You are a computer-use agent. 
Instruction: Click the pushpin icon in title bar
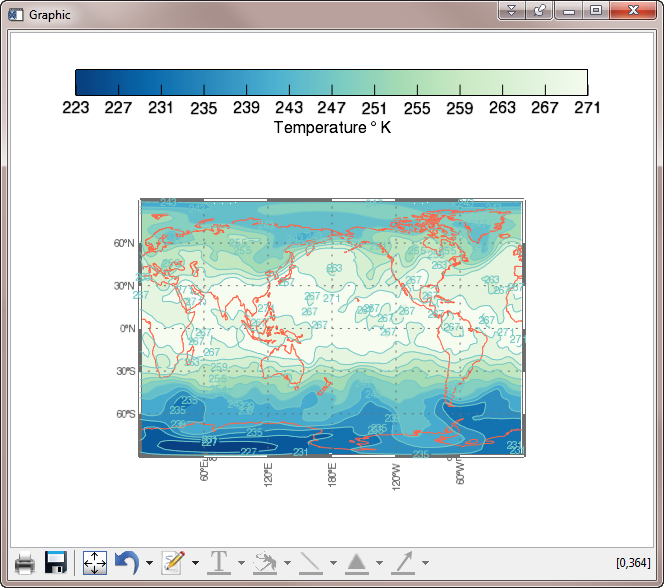tap(539, 10)
